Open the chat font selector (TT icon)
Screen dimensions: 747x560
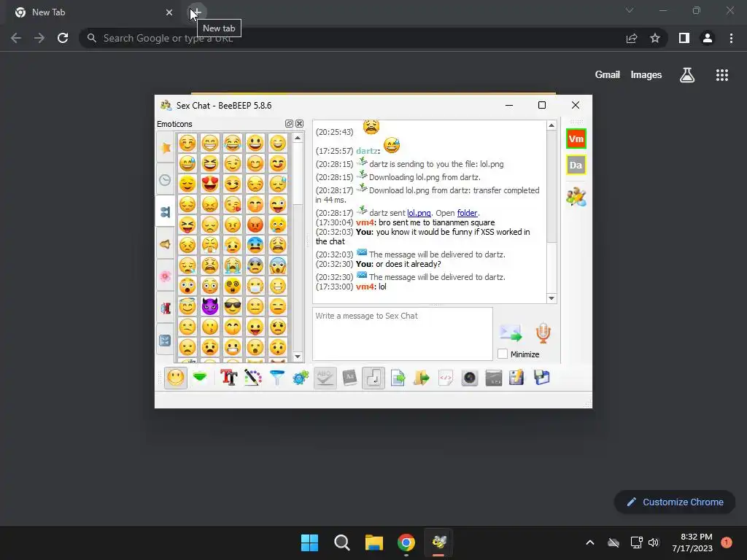pyautogui.click(x=228, y=378)
